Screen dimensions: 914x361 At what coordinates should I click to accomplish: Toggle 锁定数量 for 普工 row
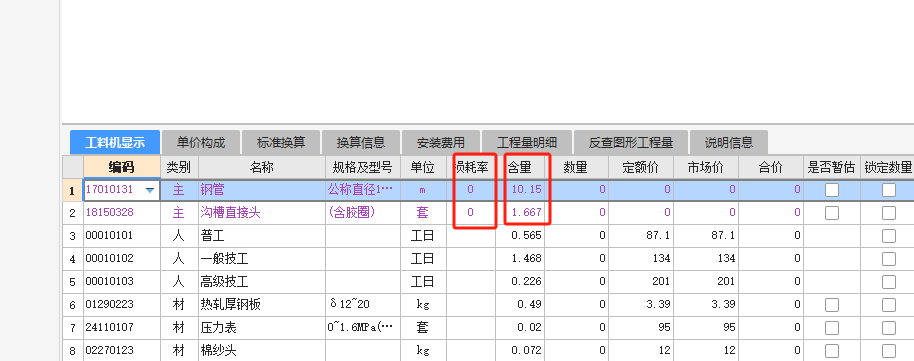click(888, 236)
